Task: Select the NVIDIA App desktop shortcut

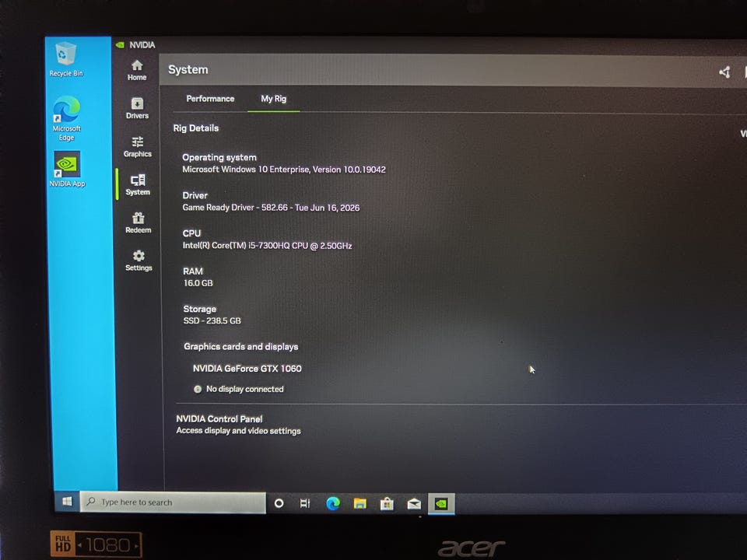Action: 67,170
